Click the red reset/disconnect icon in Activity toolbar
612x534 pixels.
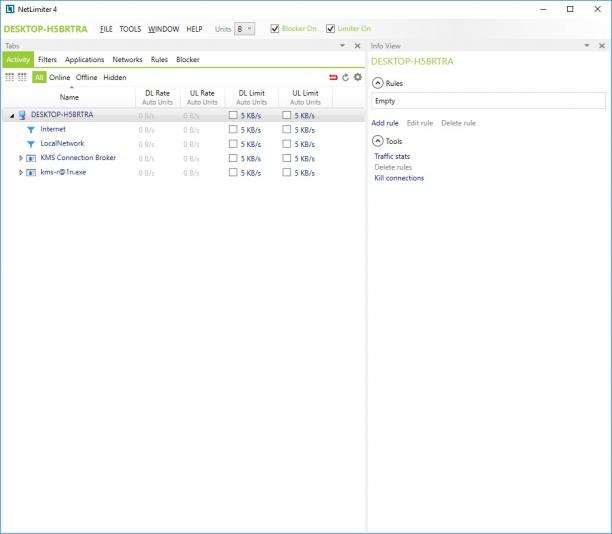coord(333,77)
